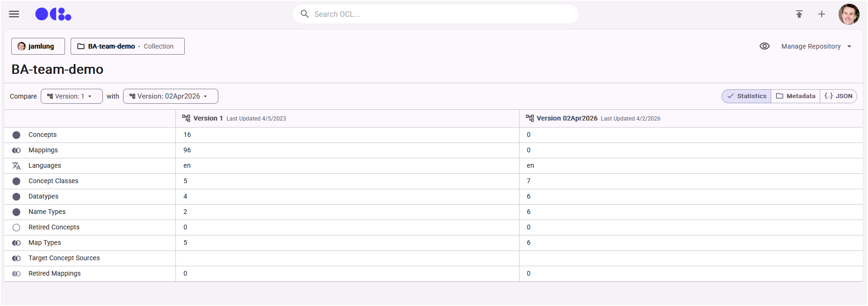This screenshot has height=306, width=868.
Task: Open the jamlung owner button
Action: point(38,46)
